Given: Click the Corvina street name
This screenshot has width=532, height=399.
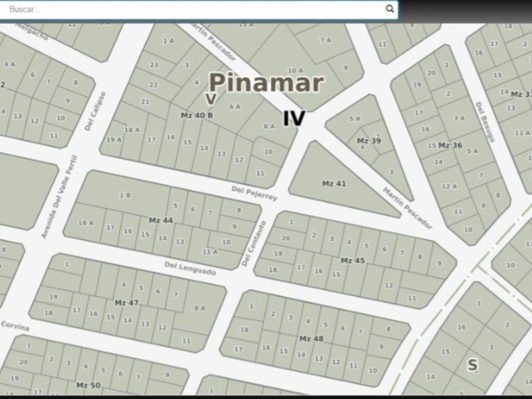Looking at the screenshot, I should pyautogui.click(x=15, y=326).
